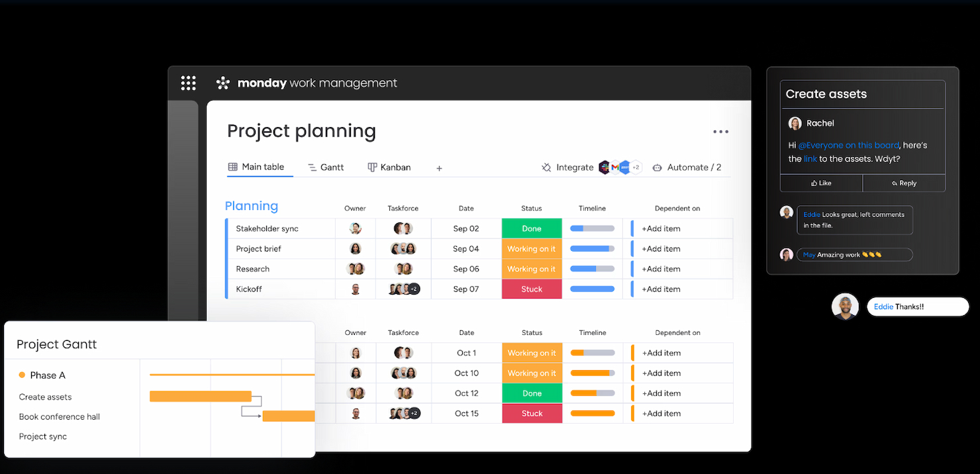Click the Gmail integration icon

click(614, 167)
